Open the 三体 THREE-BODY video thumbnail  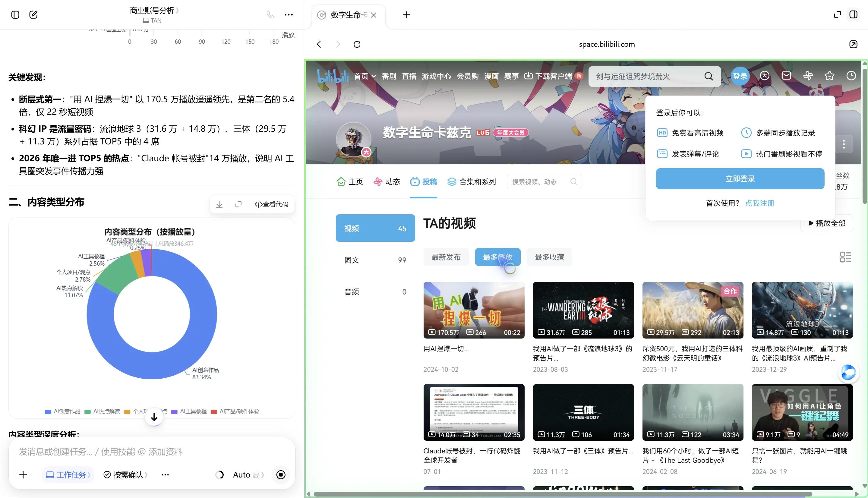click(583, 412)
